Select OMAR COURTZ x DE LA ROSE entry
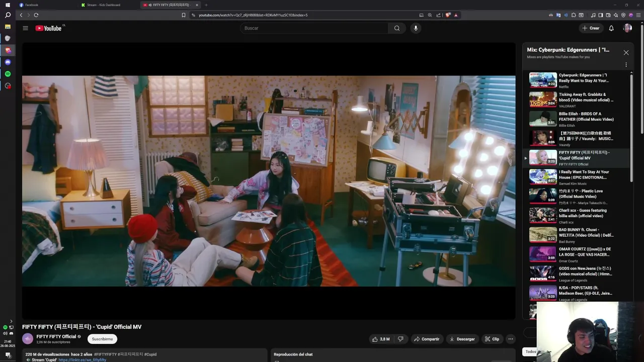The height and width of the screenshot is (362, 644). click(576, 254)
